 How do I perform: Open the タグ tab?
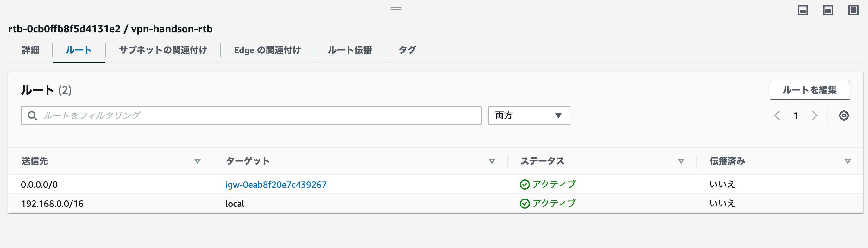pos(407,50)
